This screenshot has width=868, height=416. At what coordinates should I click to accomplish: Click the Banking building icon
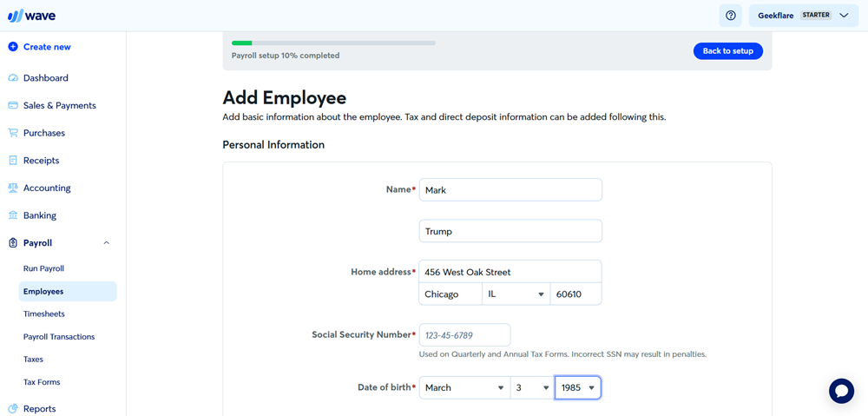(x=13, y=215)
